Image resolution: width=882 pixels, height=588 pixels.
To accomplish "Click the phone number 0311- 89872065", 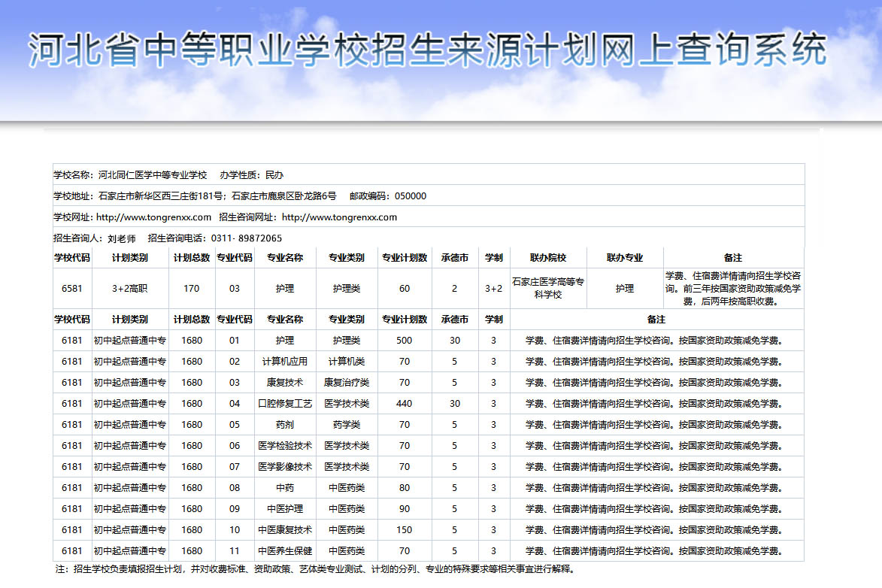I will [x=247, y=238].
